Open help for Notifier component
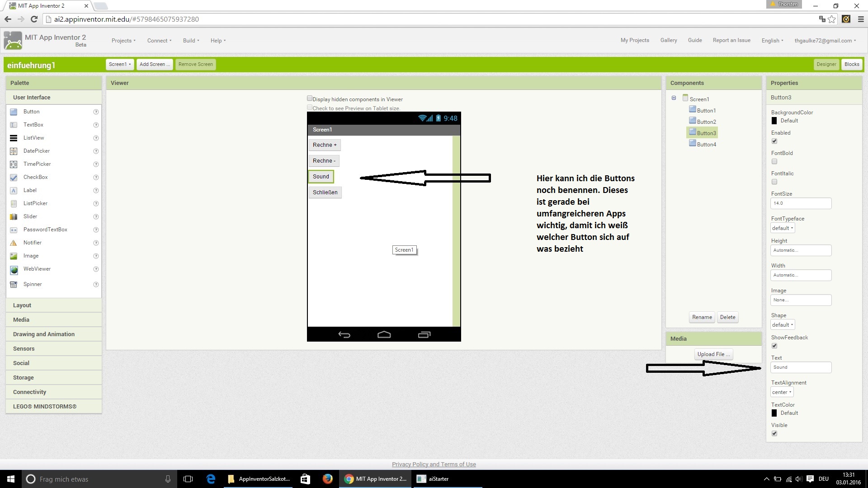This screenshot has width=868, height=488. 96,243
